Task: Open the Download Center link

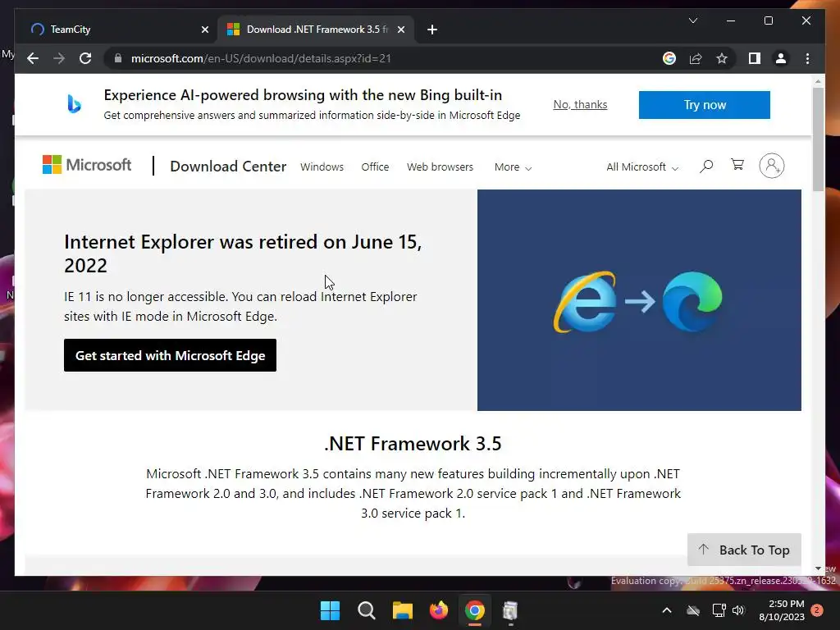Action: tap(228, 166)
